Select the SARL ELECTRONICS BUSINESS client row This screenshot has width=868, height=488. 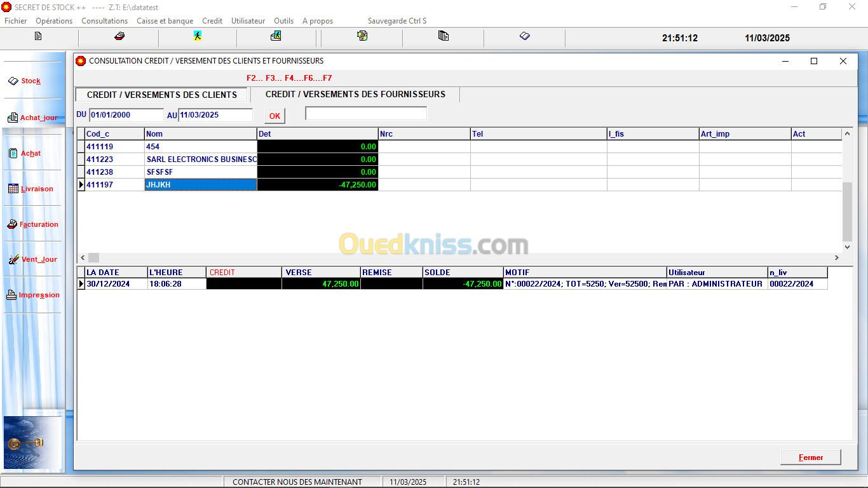(201, 159)
